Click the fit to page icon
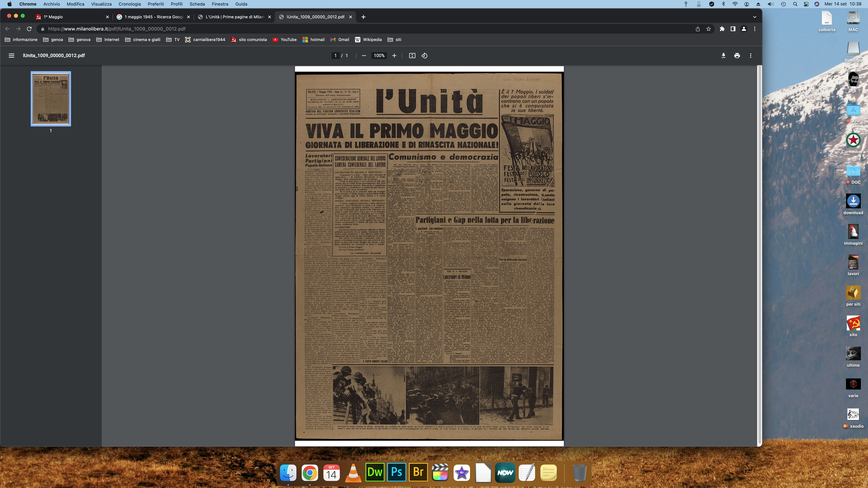This screenshot has width=868, height=488. coord(412,56)
